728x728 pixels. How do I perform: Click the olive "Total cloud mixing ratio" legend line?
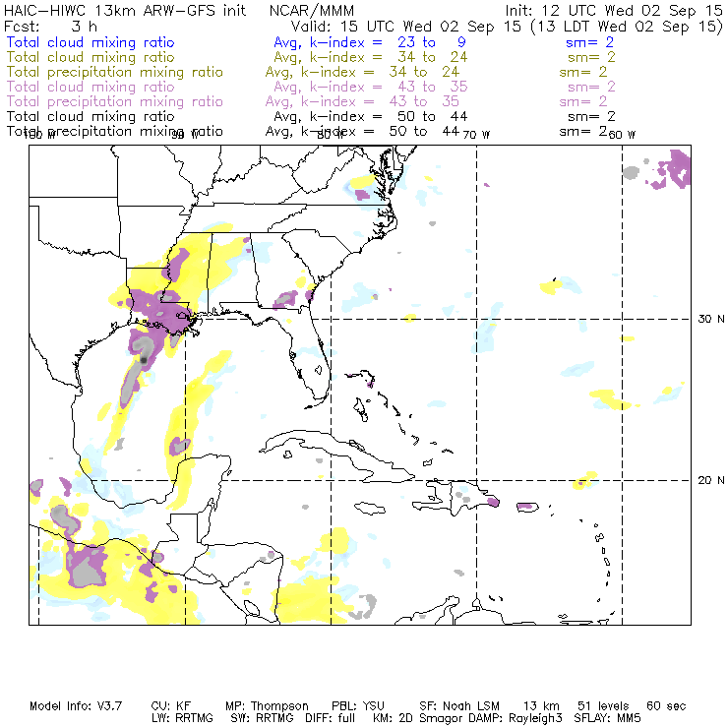91,57
